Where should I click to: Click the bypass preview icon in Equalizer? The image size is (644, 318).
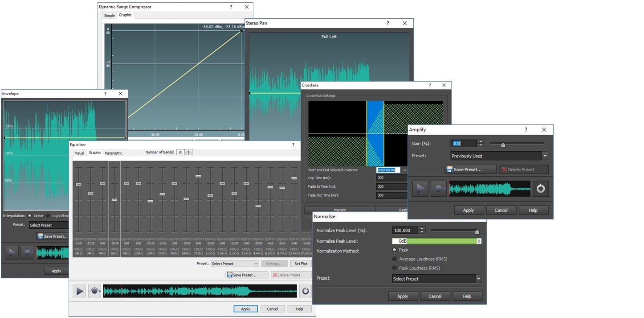[94, 290]
